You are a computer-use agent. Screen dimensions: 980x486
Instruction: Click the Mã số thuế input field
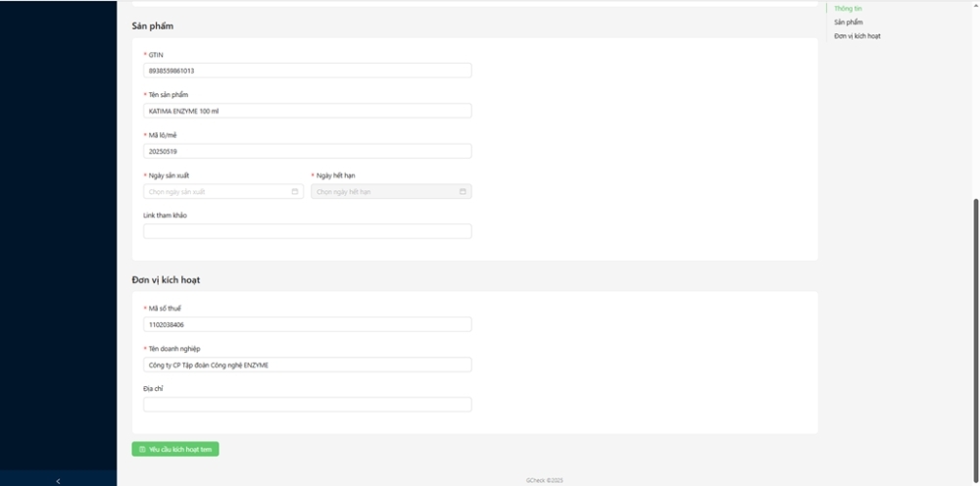(x=308, y=324)
